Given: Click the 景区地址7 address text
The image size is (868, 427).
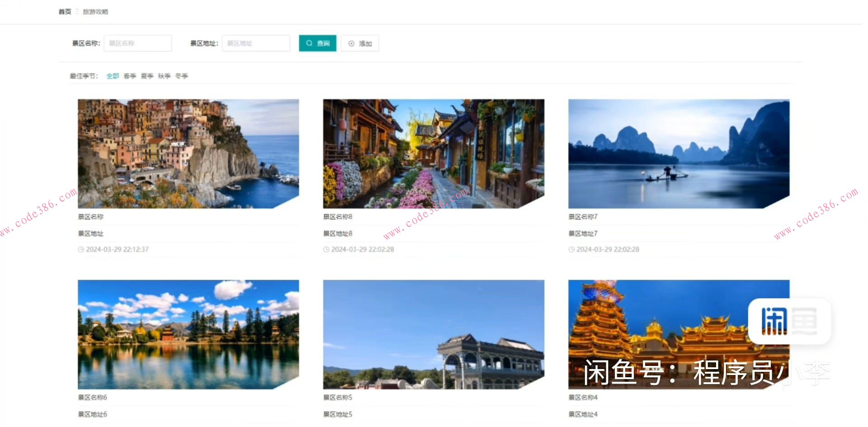Looking at the screenshot, I should [583, 233].
